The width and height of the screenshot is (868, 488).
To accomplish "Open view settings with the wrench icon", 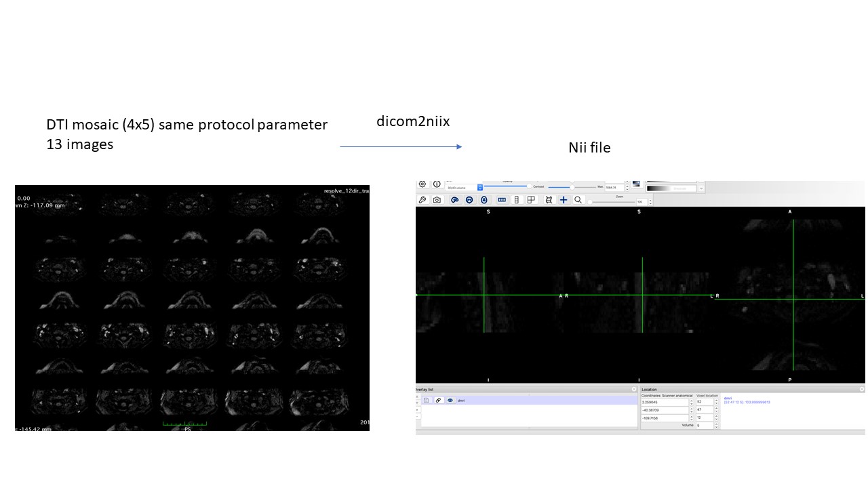I will (422, 200).
